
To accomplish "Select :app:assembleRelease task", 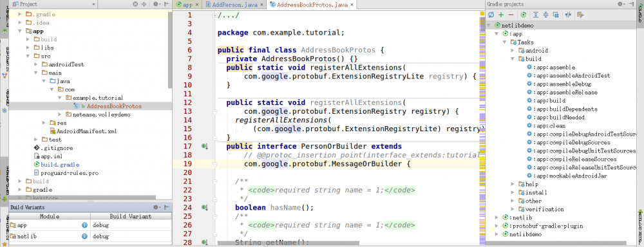I will (x=562, y=93).
